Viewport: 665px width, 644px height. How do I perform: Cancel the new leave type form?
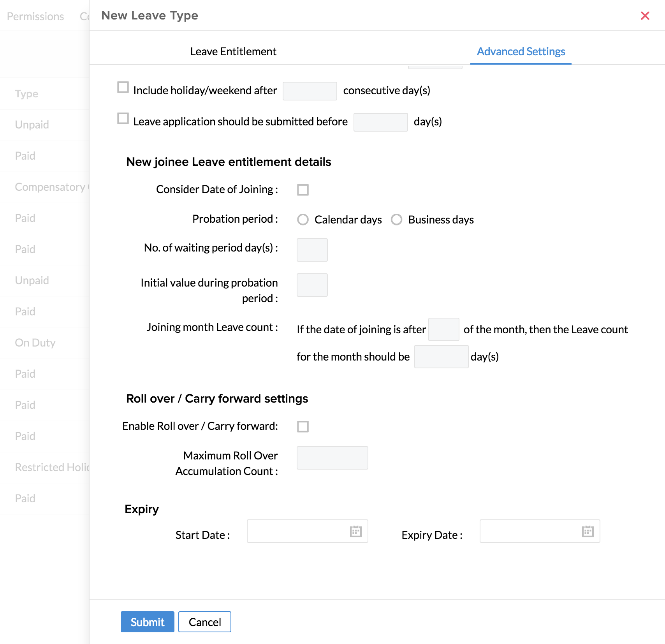pyautogui.click(x=205, y=622)
